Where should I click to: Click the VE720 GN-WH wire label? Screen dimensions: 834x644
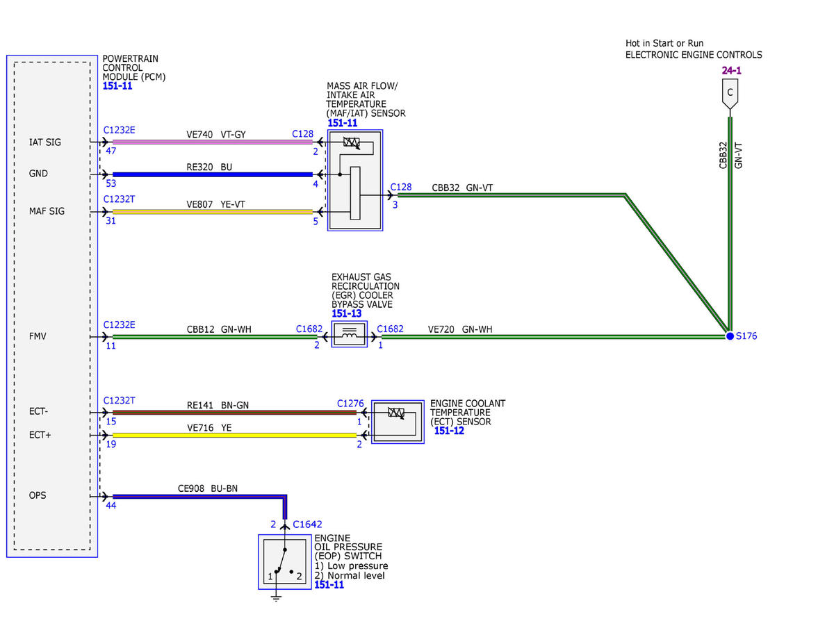point(460,329)
